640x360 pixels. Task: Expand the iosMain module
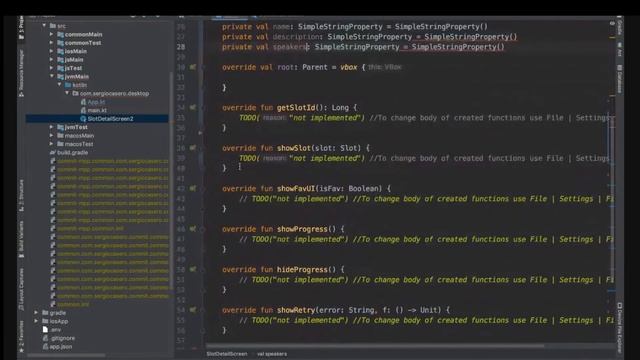click(x=51, y=51)
